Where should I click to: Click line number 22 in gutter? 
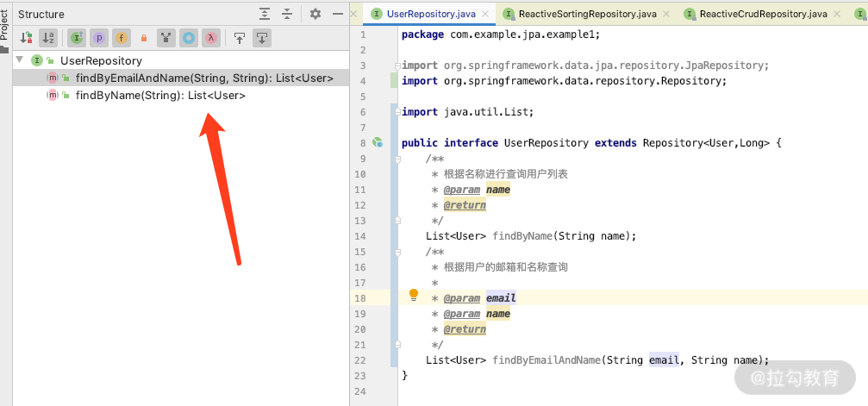click(x=359, y=360)
